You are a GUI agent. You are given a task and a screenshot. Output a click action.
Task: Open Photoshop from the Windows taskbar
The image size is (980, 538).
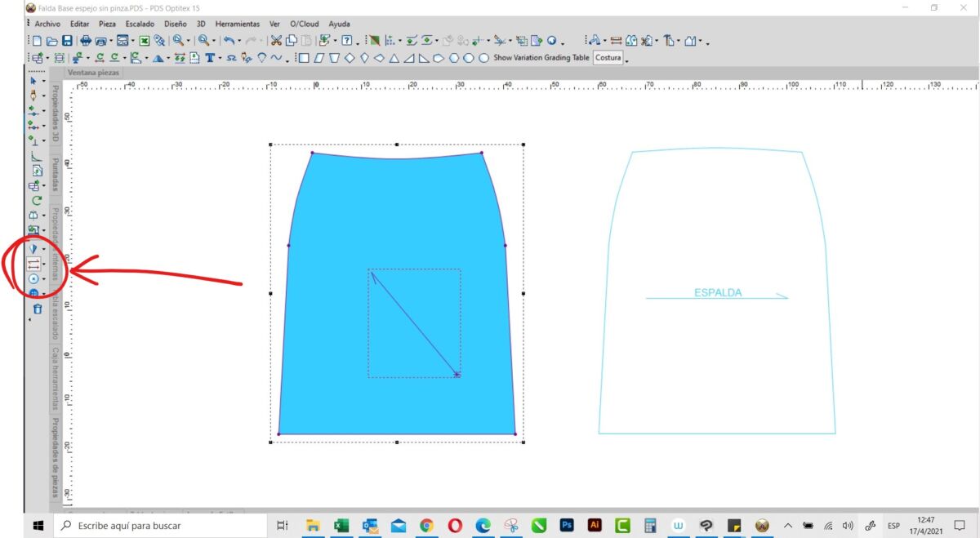pos(565,526)
